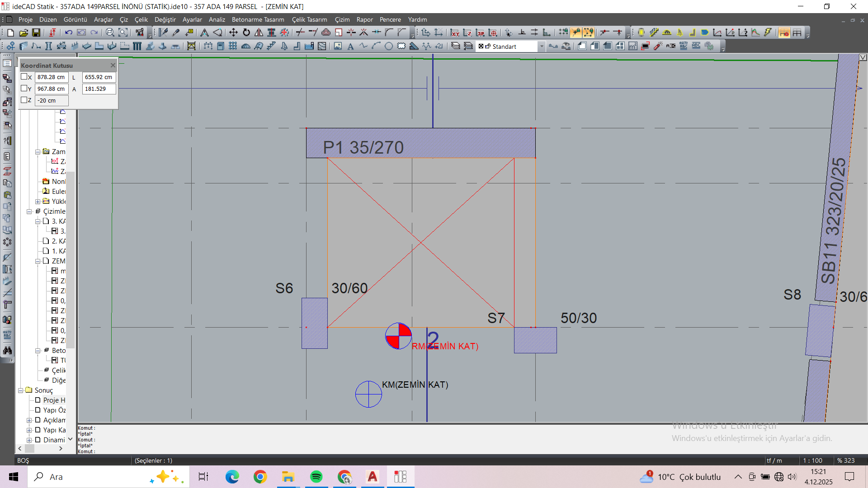
Task: Toggle the X coordinate lock checkbox
Action: click(24, 77)
